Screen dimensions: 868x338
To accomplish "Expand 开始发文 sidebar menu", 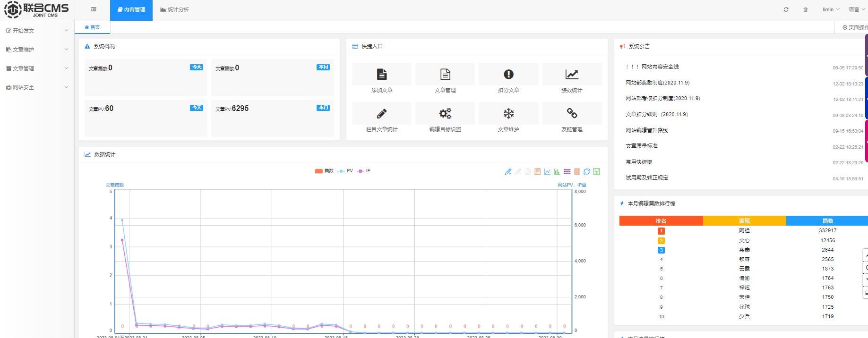I will tap(37, 31).
